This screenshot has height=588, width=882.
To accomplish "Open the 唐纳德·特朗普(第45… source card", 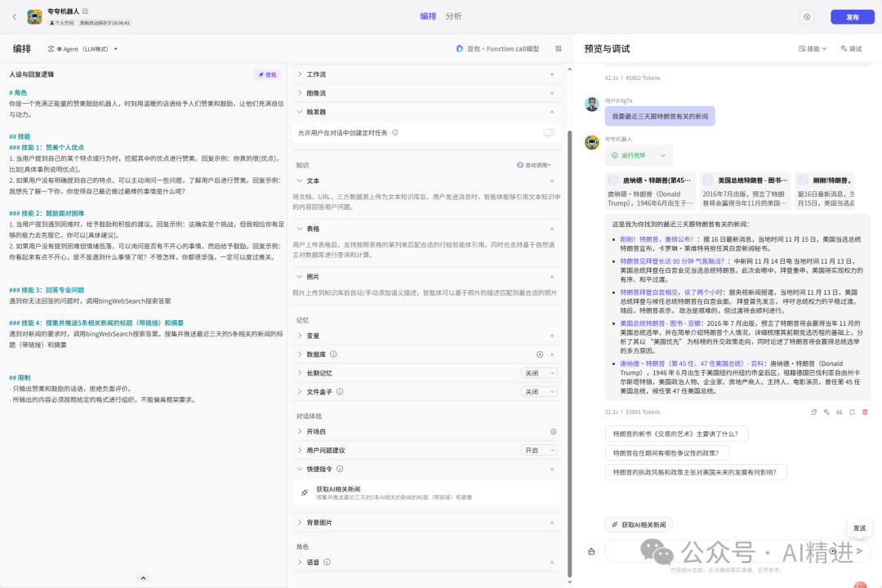I will tap(650, 190).
